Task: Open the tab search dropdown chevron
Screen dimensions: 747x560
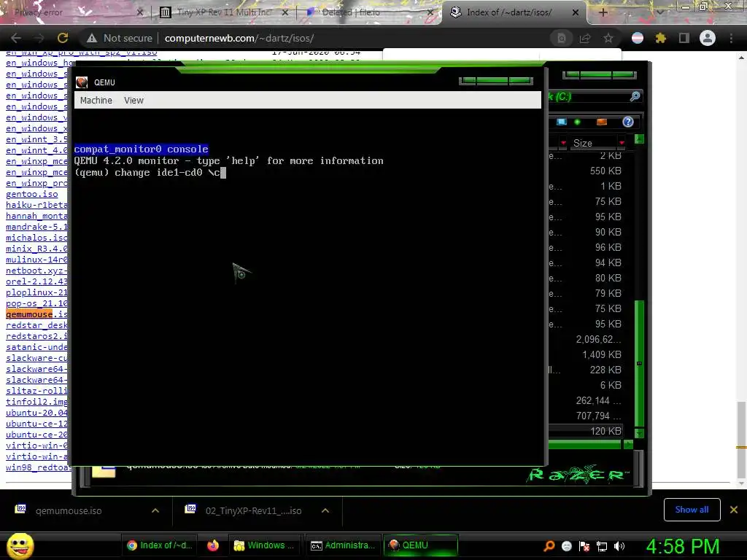Action: 659,12
